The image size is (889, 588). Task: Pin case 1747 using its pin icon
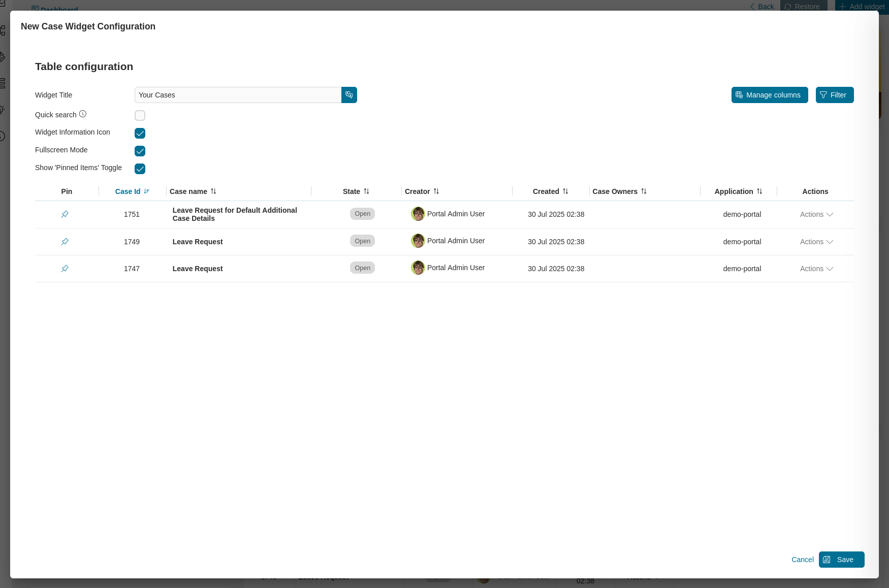coord(65,269)
